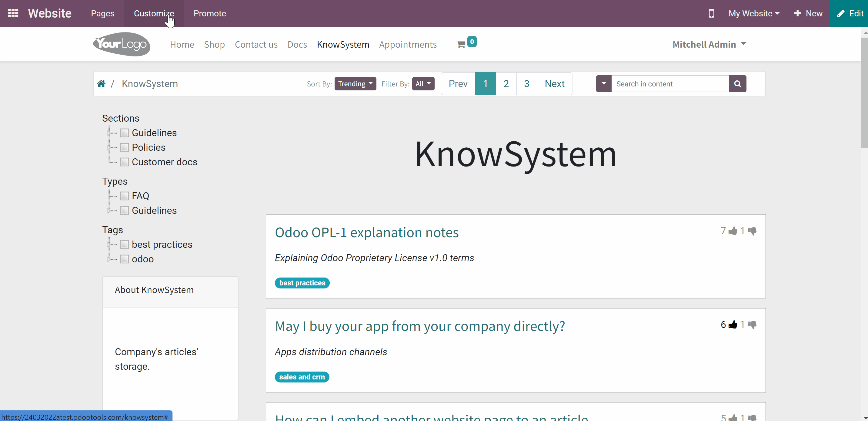Click the Website app title
Screen dimensions: 868x421
click(49, 13)
